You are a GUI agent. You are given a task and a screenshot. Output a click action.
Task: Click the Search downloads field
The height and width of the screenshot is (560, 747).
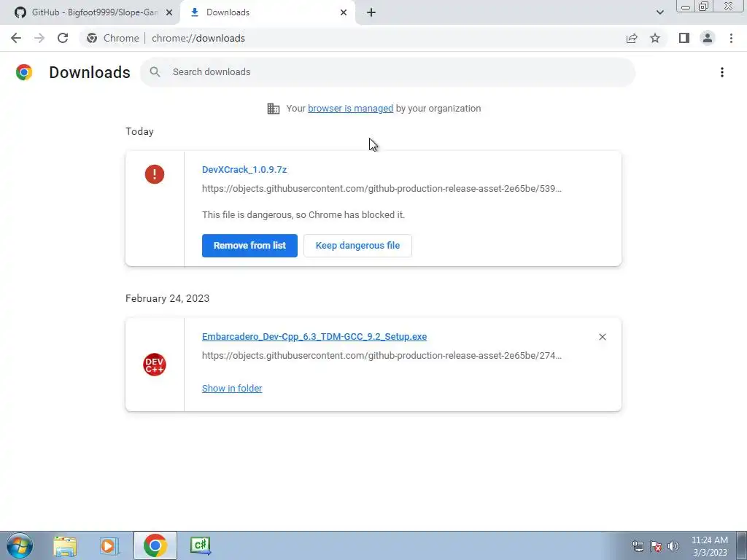(x=388, y=72)
